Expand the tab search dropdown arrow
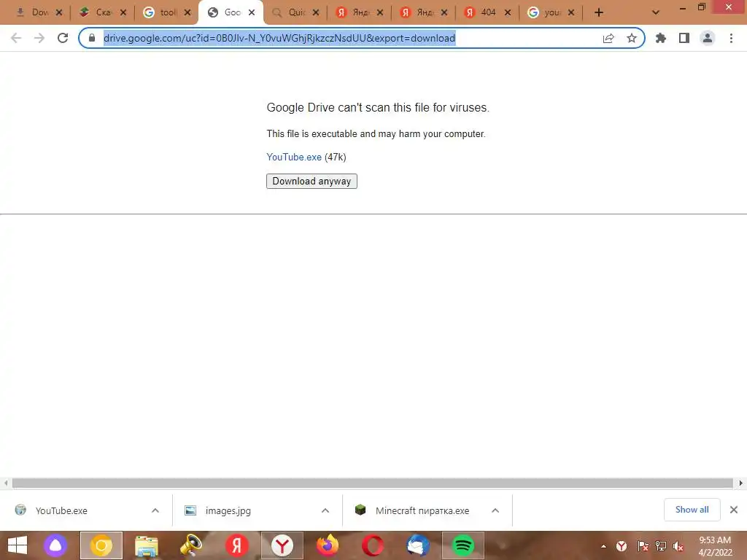The width and height of the screenshot is (747, 560). (x=656, y=12)
